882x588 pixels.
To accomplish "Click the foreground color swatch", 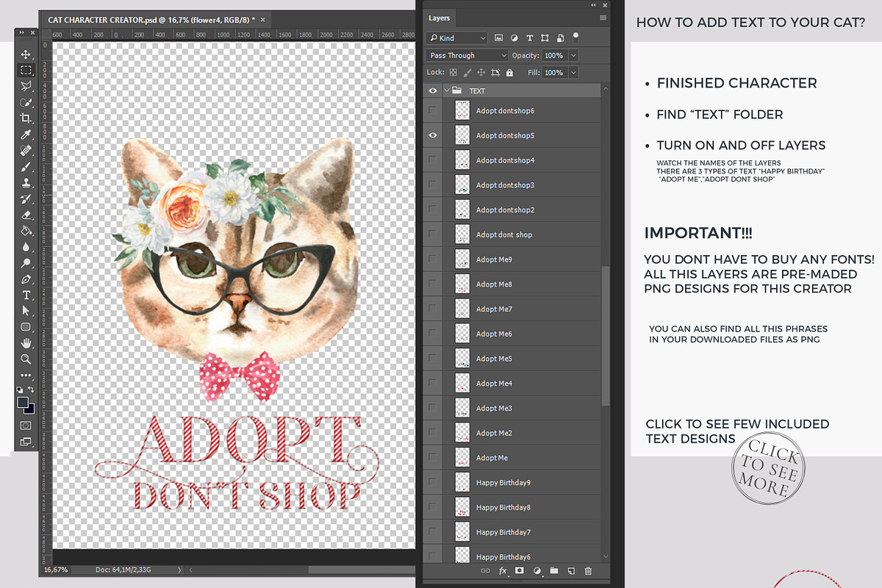I will pyautogui.click(x=23, y=402).
